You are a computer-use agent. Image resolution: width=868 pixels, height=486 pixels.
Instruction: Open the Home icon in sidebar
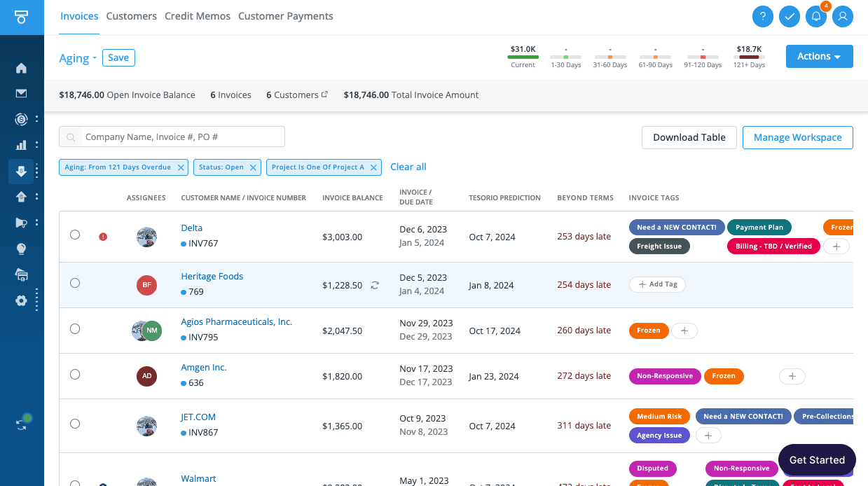coord(21,68)
